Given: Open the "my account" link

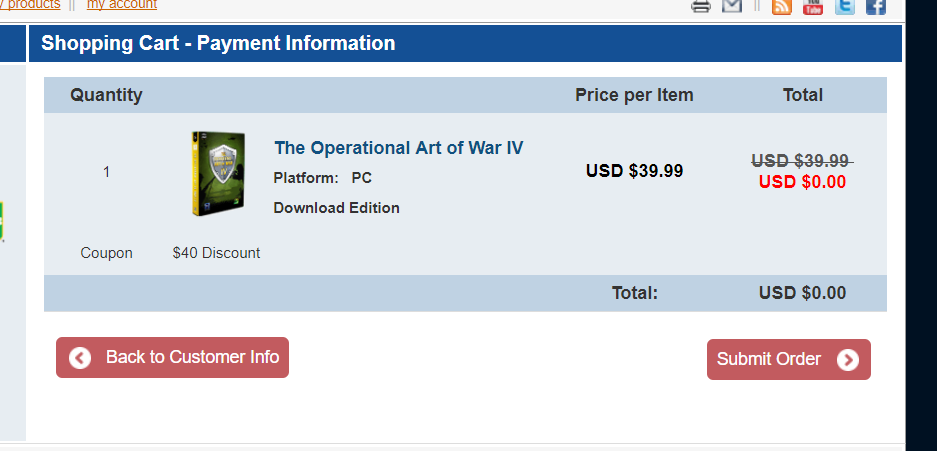Looking at the screenshot, I should click(122, 5).
